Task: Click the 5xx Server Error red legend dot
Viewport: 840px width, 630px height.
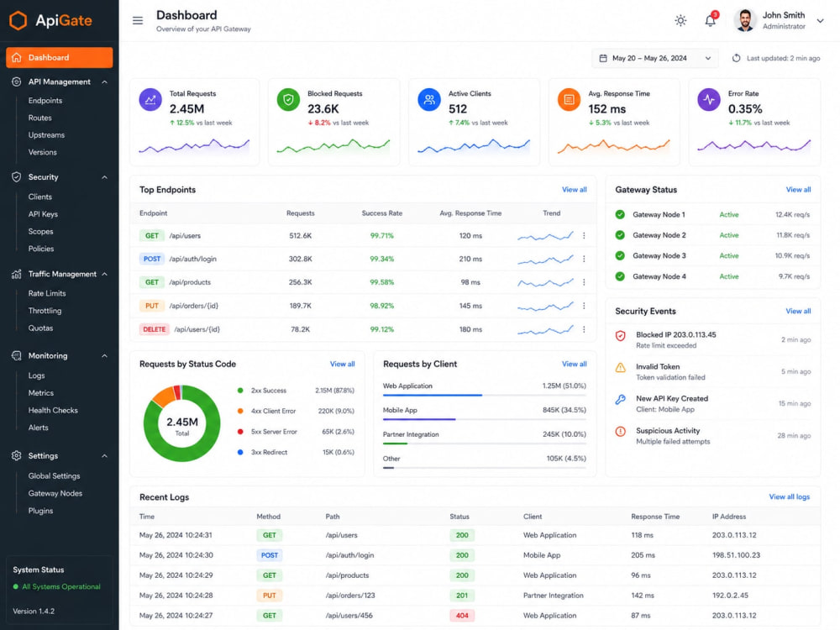Action: pos(240,432)
